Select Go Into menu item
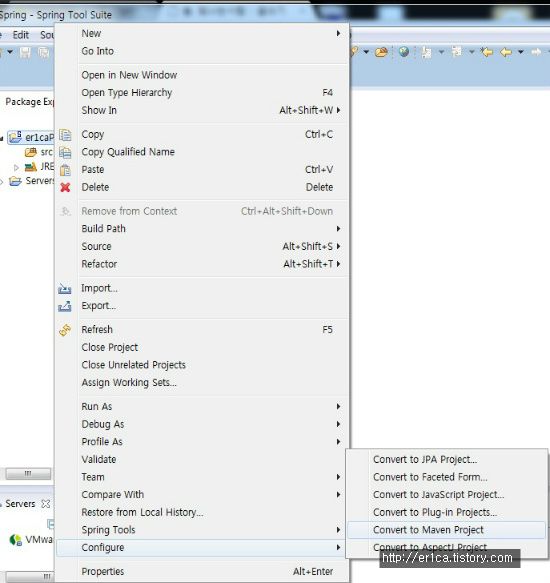 click(x=202, y=51)
